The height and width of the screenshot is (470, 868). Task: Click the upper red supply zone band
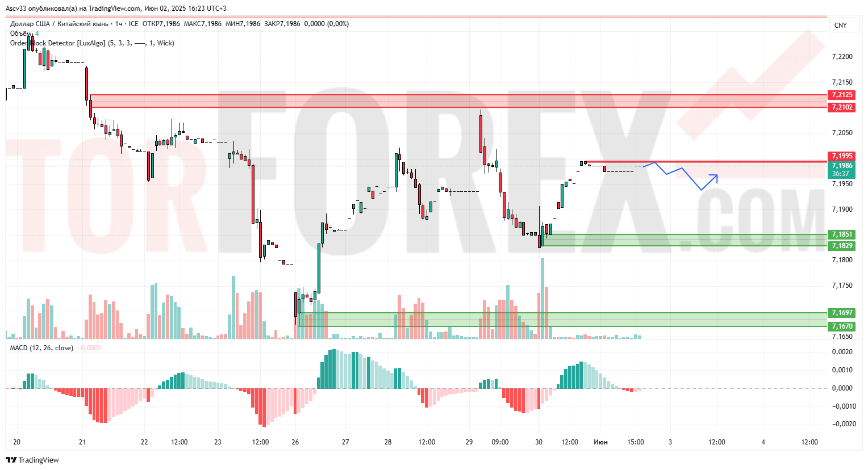pos(454,101)
